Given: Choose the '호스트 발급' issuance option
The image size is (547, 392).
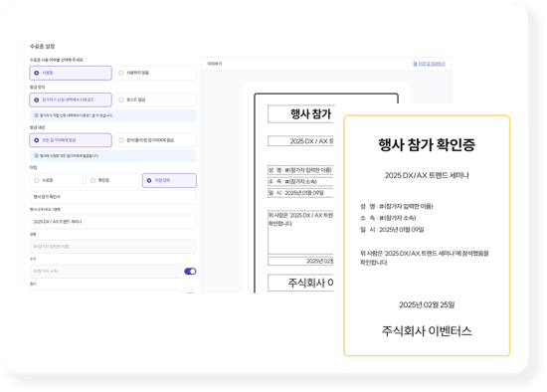Looking at the screenshot, I should 155,99.
